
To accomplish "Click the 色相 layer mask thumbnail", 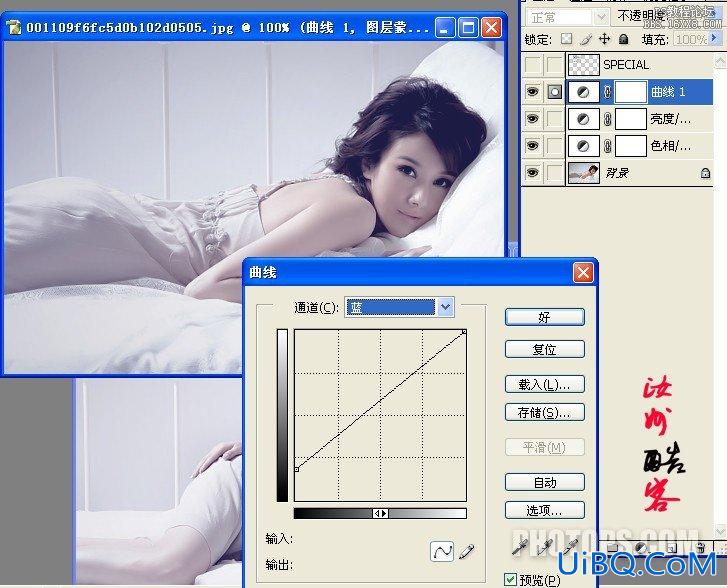I will [631, 146].
